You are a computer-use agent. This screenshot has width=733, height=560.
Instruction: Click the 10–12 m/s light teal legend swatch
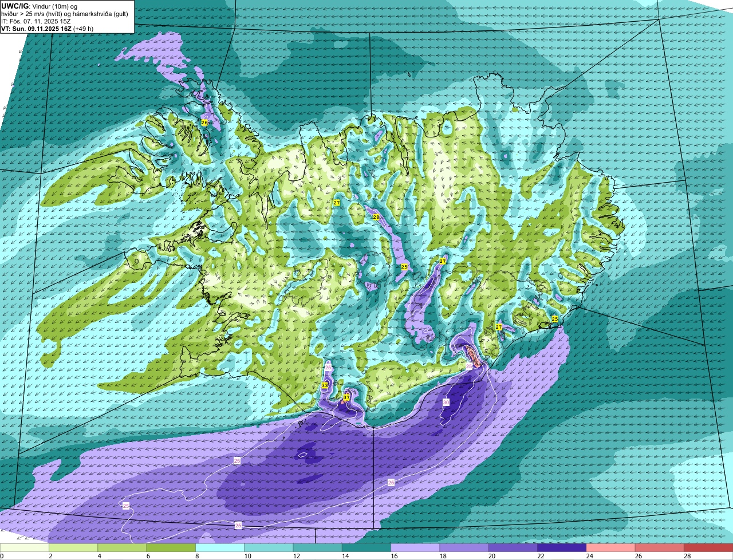tap(269, 548)
